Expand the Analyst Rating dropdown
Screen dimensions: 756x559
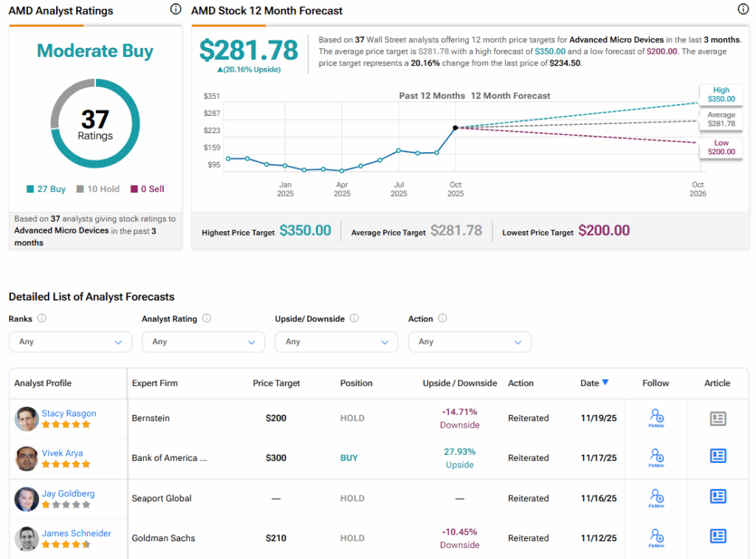(x=203, y=342)
